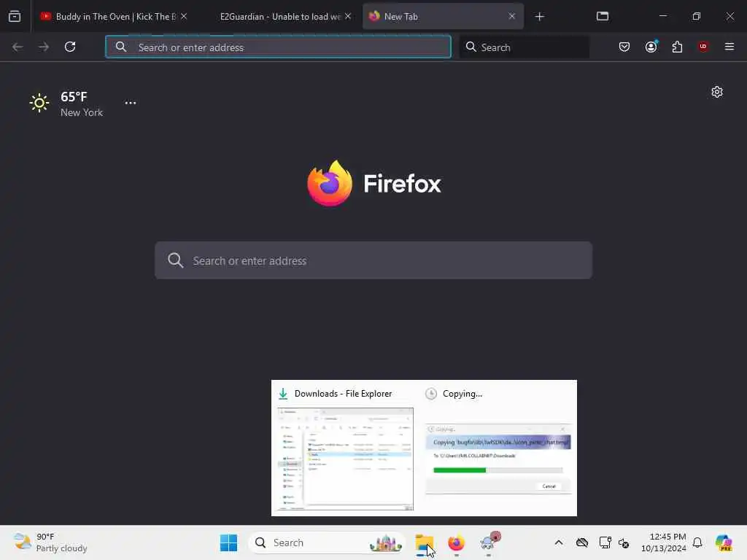Viewport: 747px width, 560px height.
Task: Click the search magnifier in the address bar
Action: (121, 47)
